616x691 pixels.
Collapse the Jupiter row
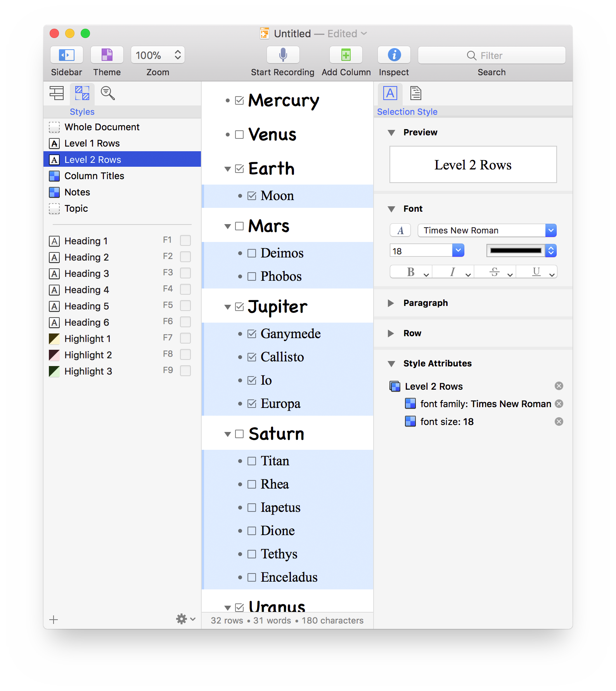click(228, 307)
